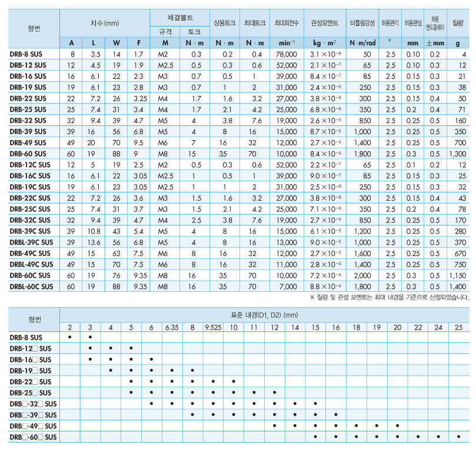Screen dimensions: 476x452
Task: Select the 상용토크 column header
Action: tap(224, 24)
